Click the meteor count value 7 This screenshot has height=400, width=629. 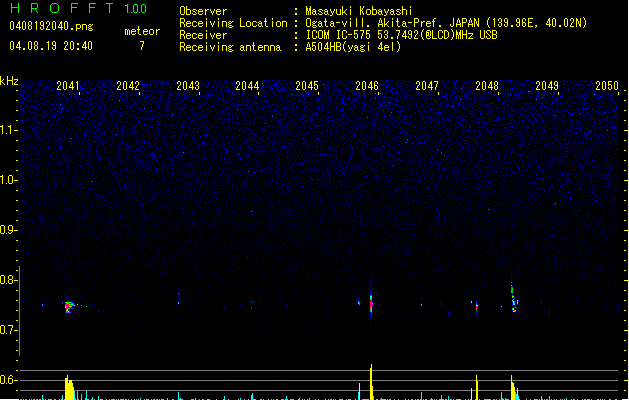tap(142, 46)
